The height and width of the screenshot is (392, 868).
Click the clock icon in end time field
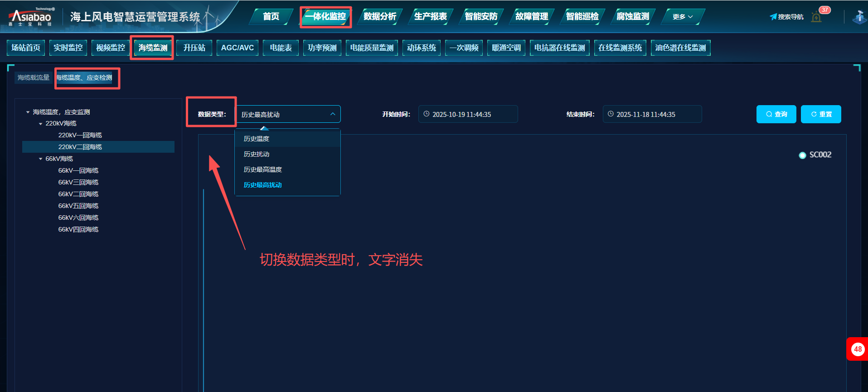click(611, 114)
